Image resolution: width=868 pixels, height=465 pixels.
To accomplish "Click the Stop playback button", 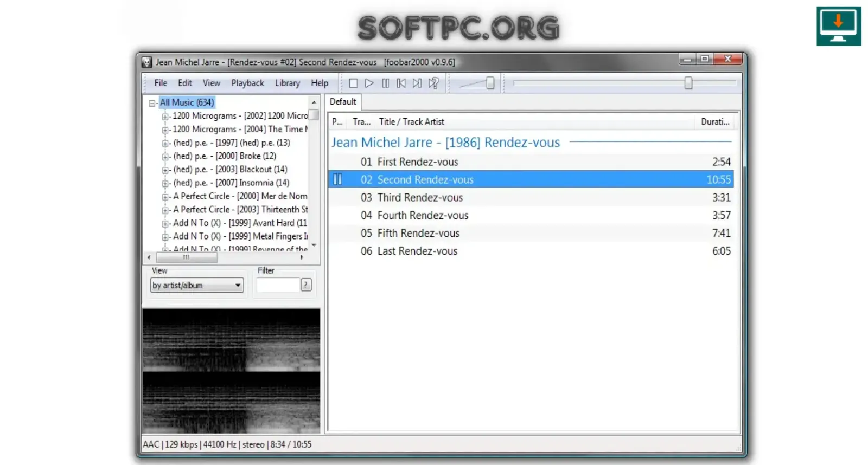I will coord(353,83).
